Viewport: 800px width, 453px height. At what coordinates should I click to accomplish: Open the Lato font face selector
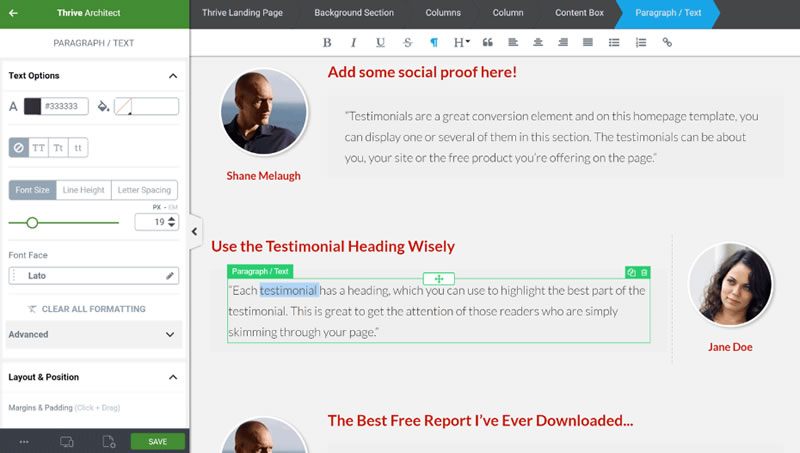[x=94, y=275]
